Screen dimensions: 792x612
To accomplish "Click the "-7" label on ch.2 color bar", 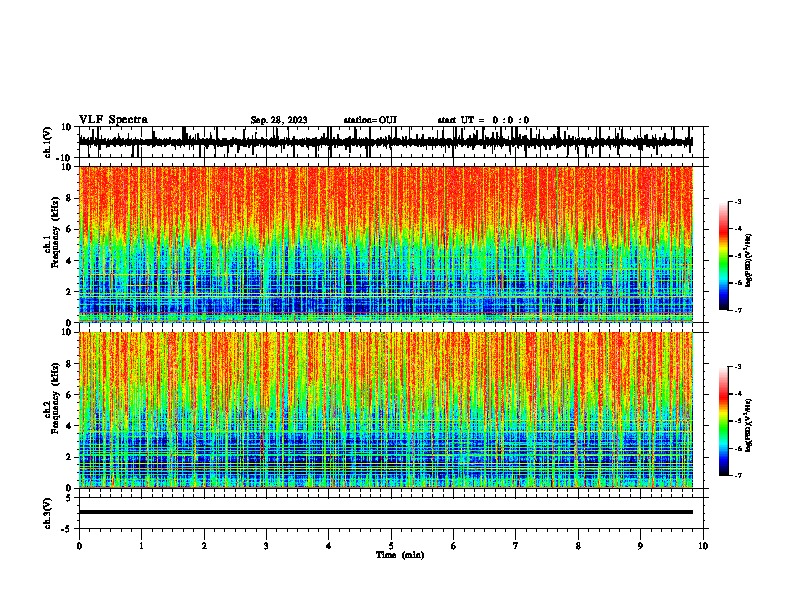I will tap(737, 476).
